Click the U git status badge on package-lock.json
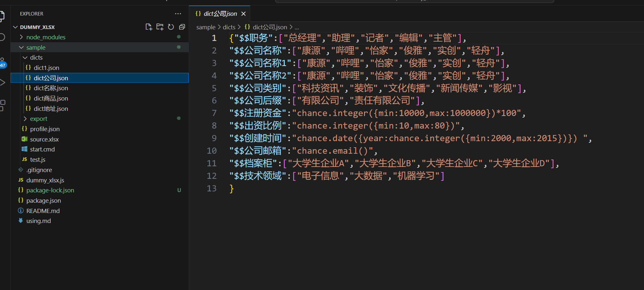The image size is (644, 290). coord(179,190)
